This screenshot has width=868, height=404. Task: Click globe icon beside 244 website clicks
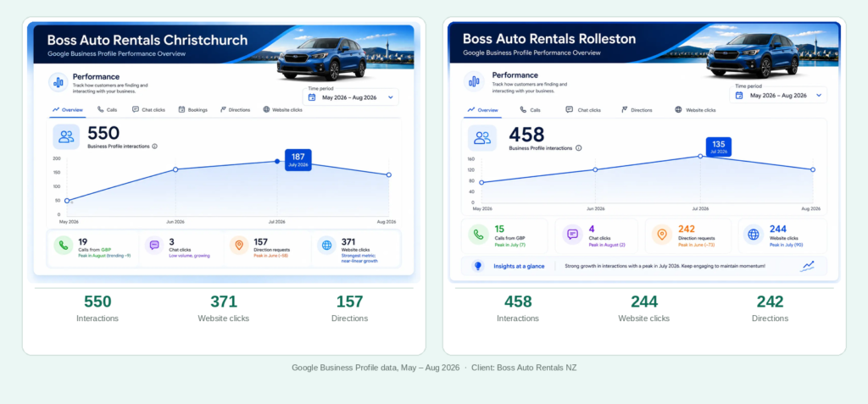pos(754,234)
